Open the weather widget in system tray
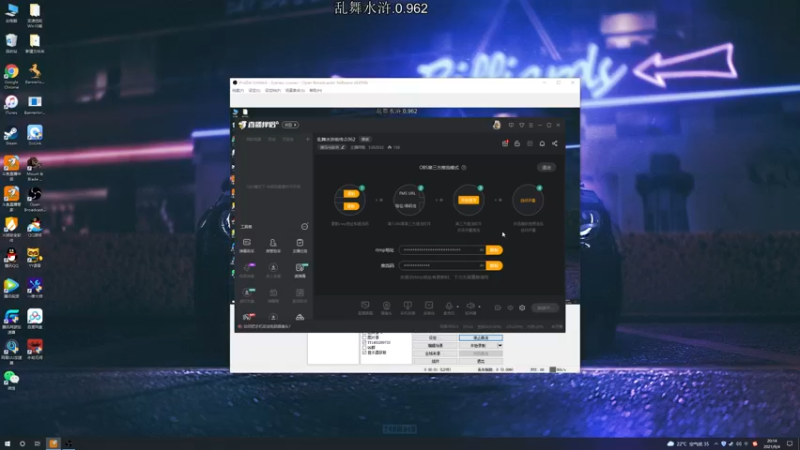Screen dimensions: 800x450 [x=689, y=444]
